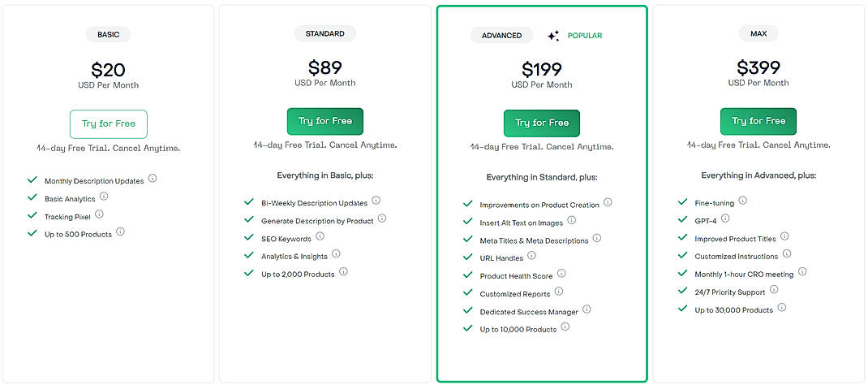Screen dimensions: 868x385
Task: Click info icon beside Product Health Score
Action: 561,274
